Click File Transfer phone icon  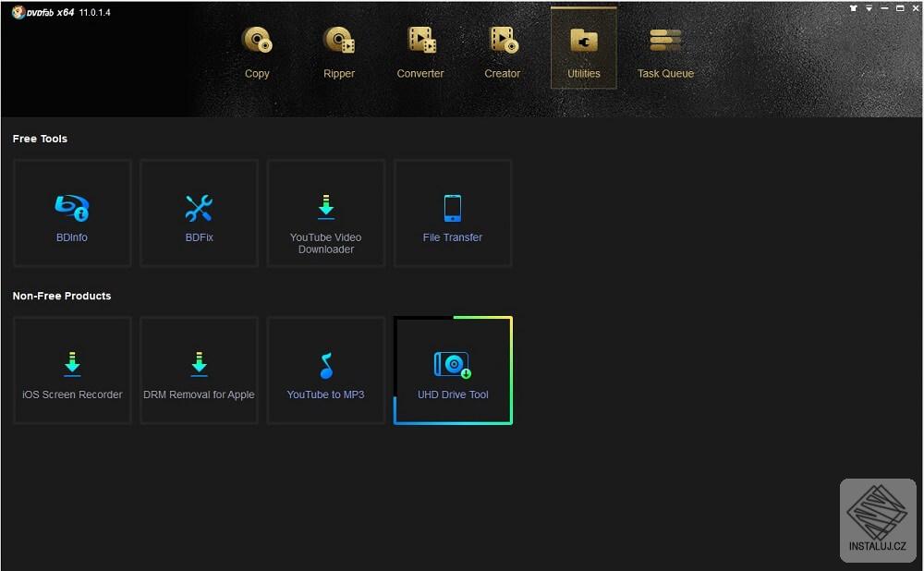click(453, 208)
